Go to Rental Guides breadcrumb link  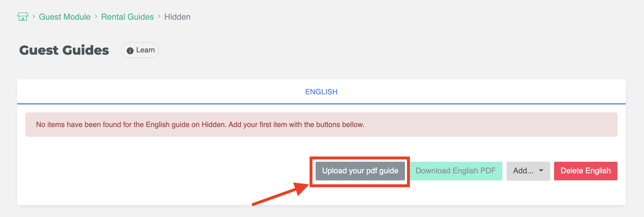point(127,17)
